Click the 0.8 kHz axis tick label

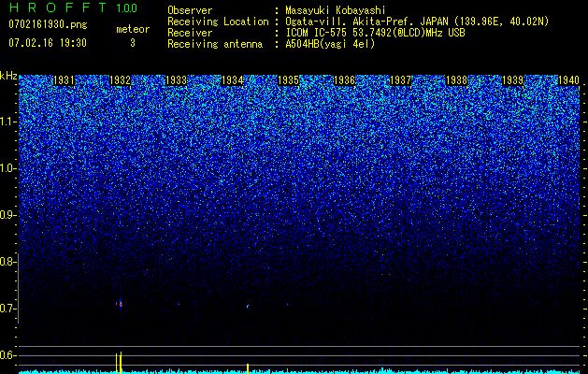point(7,262)
